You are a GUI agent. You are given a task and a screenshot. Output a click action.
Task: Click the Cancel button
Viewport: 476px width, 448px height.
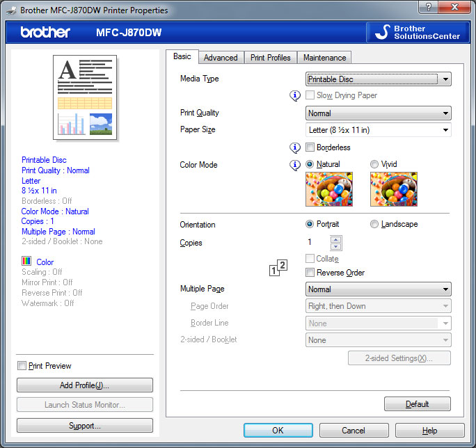tap(354, 431)
